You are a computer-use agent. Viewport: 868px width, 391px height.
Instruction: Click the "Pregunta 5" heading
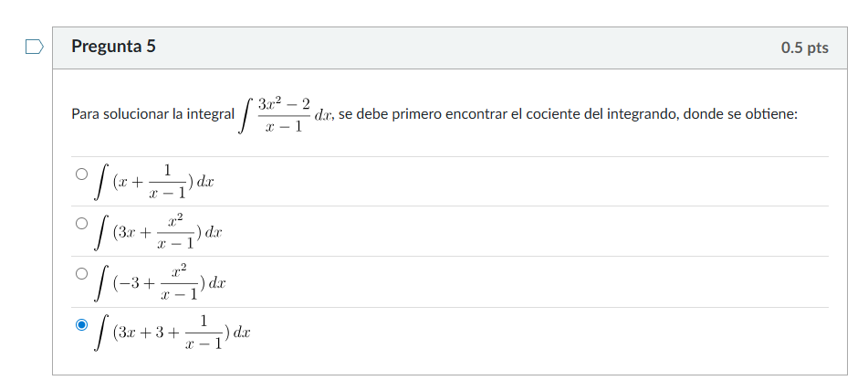(x=113, y=47)
